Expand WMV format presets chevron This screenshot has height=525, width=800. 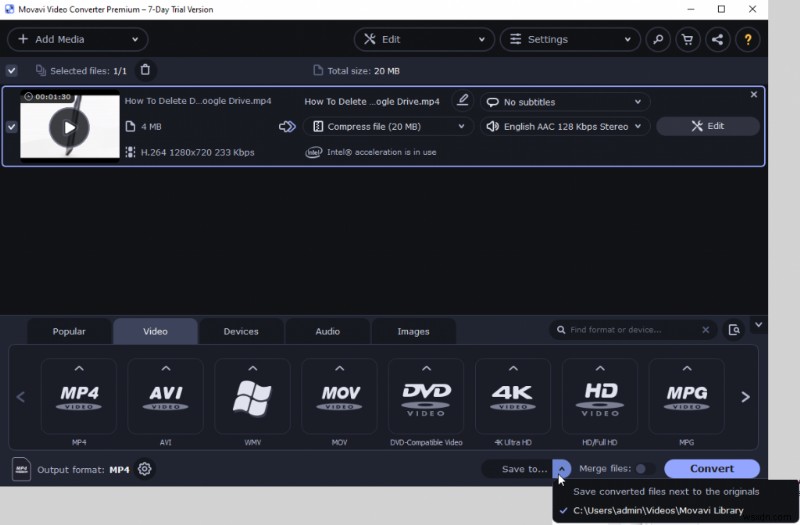click(252, 368)
